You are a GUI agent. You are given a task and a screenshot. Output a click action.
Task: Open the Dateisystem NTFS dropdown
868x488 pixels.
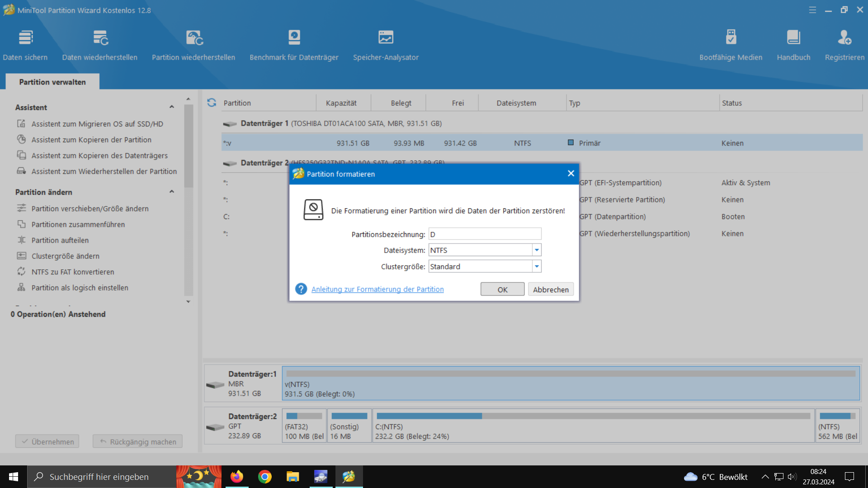coord(537,250)
